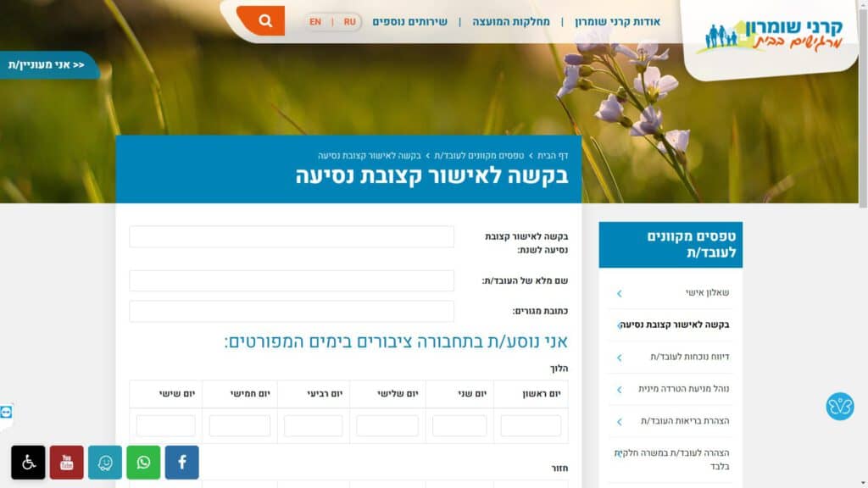Click the Waze navigation icon
868x488 pixels.
coord(105,463)
